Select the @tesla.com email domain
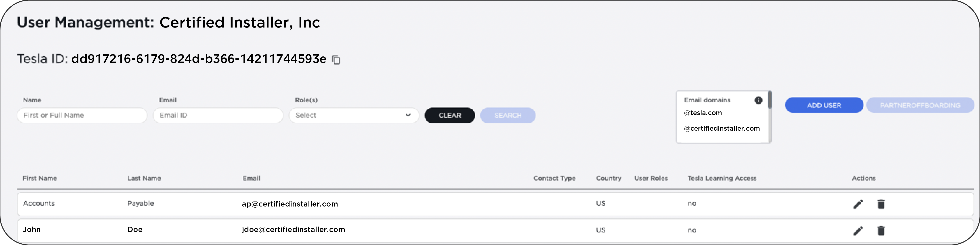This screenshot has width=980, height=245. click(x=703, y=113)
